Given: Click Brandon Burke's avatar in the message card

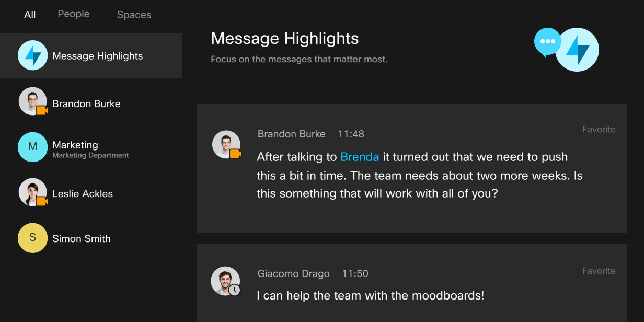Looking at the screenshot, I should 226,144.
